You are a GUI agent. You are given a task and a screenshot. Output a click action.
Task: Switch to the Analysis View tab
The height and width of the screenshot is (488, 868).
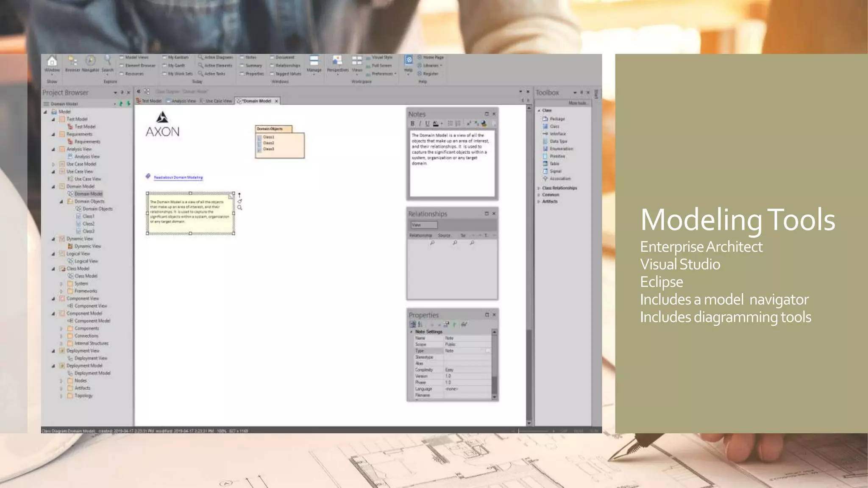tap(181, 101)
